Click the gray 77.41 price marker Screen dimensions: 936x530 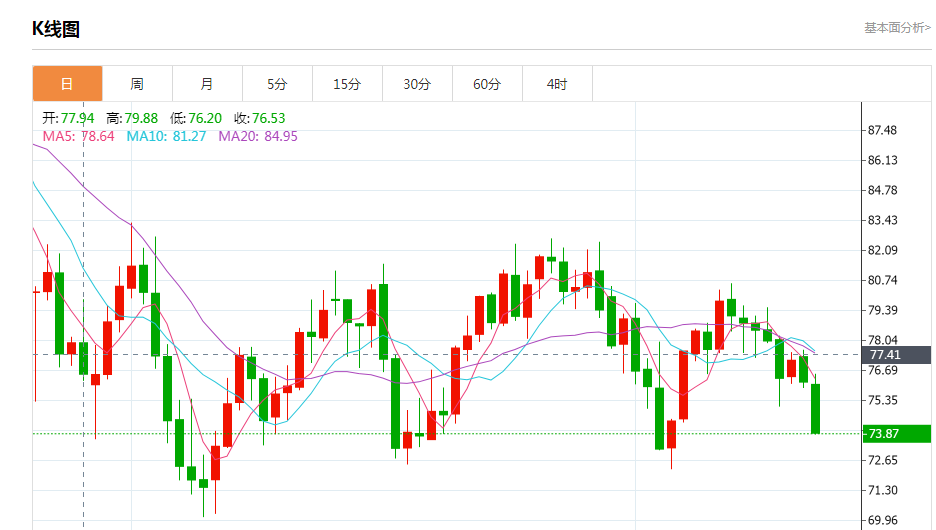pos(895,355)
